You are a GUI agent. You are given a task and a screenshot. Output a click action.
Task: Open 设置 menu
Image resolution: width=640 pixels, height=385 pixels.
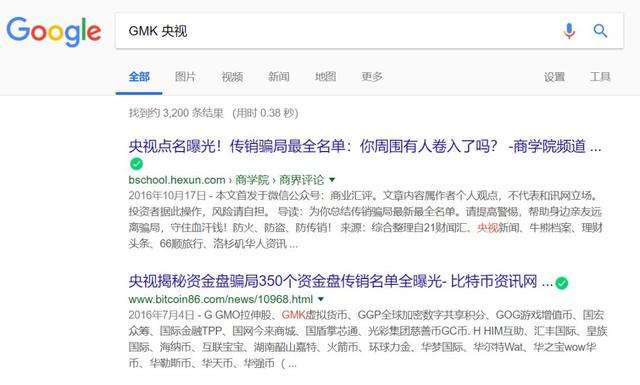(x=554, y=76)
